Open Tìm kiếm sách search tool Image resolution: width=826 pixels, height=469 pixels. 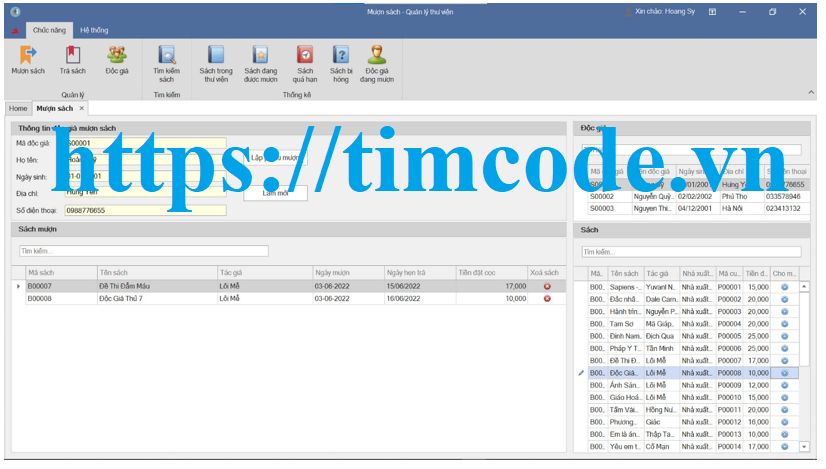click(166, 64)
